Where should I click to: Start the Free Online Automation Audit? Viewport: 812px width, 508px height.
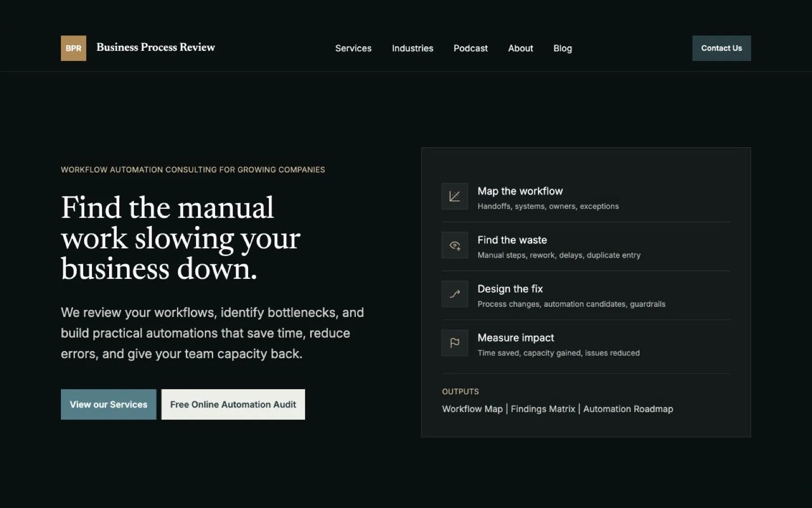click(233, 404)
